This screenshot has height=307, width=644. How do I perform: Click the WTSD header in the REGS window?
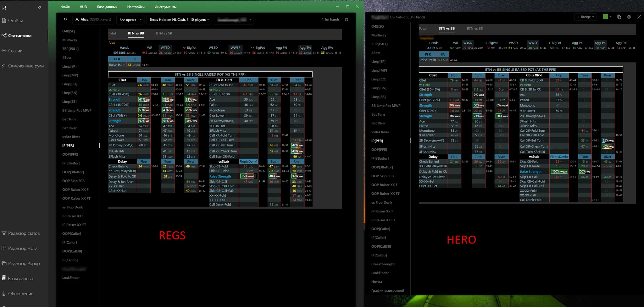click(165, 48)
